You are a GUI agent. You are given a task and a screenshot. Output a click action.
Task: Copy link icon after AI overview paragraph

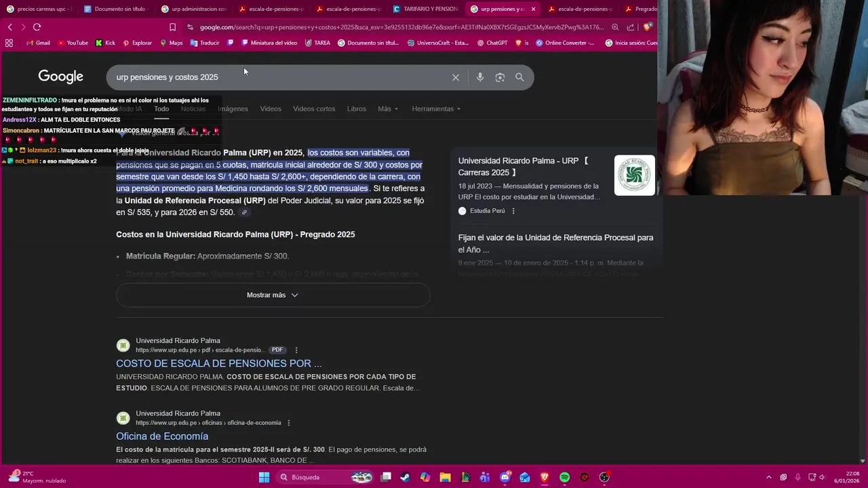(x=245, y=213)
